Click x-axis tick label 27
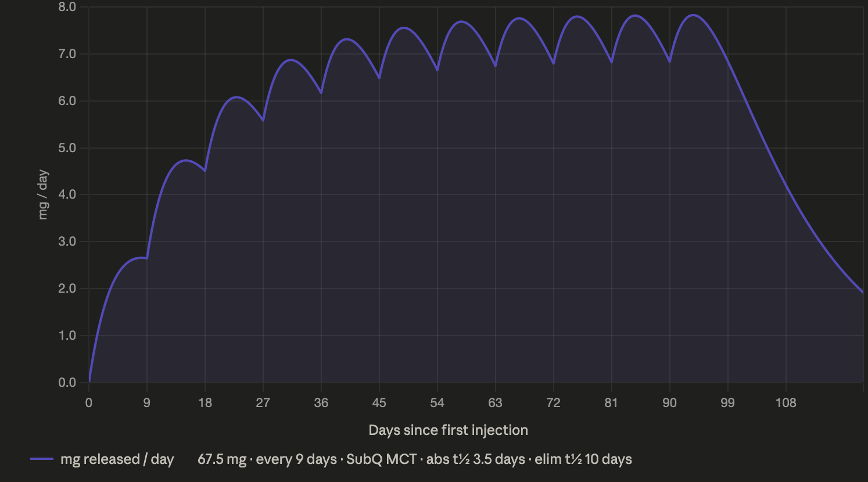Image resolution: width=868 pixels, height=482 pixels. 263,402
